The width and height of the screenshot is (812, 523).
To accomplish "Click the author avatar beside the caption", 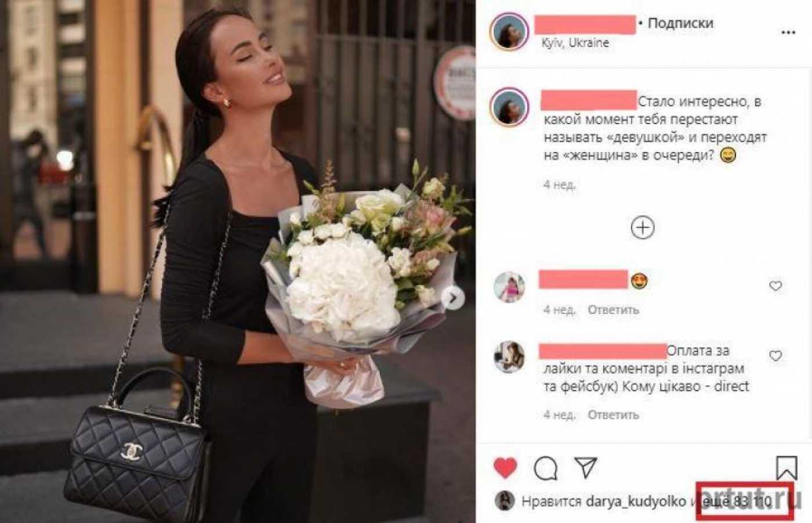I will coord(509,107).
